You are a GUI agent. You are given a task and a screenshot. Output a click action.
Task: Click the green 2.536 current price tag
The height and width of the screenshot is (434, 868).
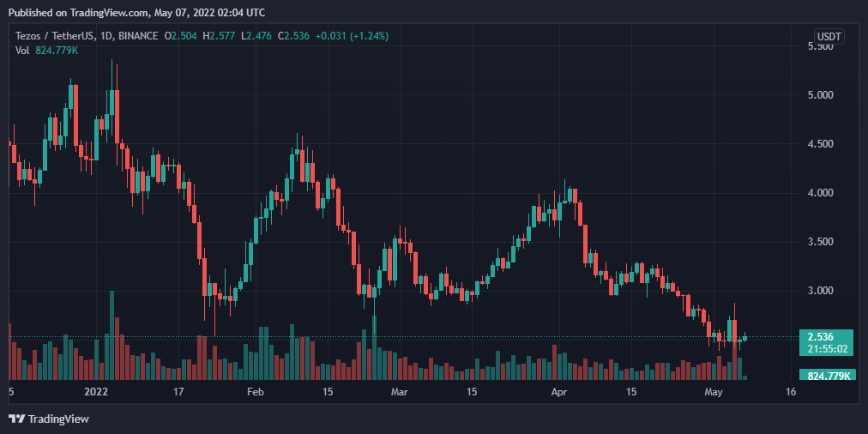pyautogui.click(x=824, y=336)
